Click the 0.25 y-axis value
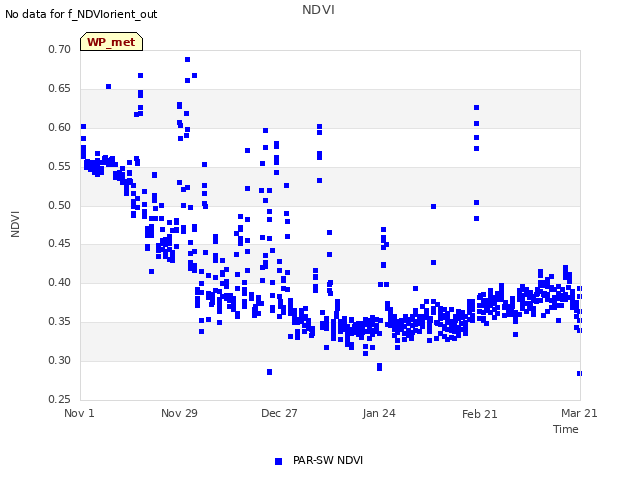Image resolution: width=640 pixels, height=480 pixels. [x=60, y=399]
